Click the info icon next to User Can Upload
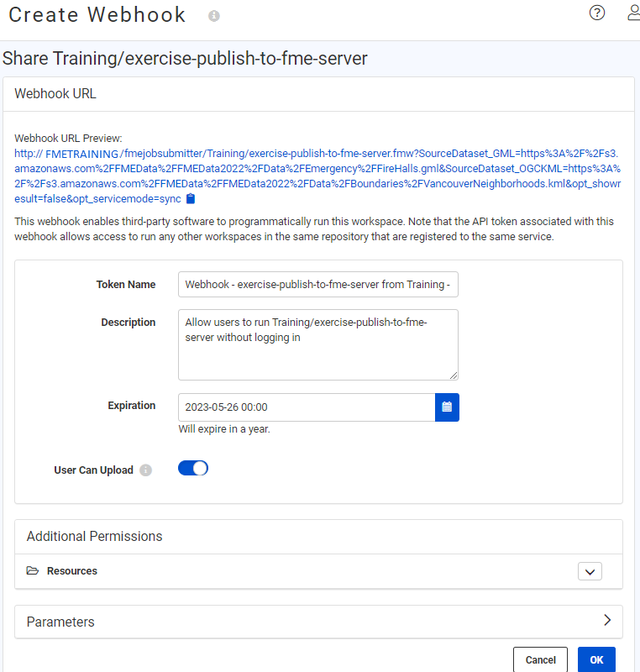Image resolution: width=640 pixels, height=672 pixels. (145, 470)
